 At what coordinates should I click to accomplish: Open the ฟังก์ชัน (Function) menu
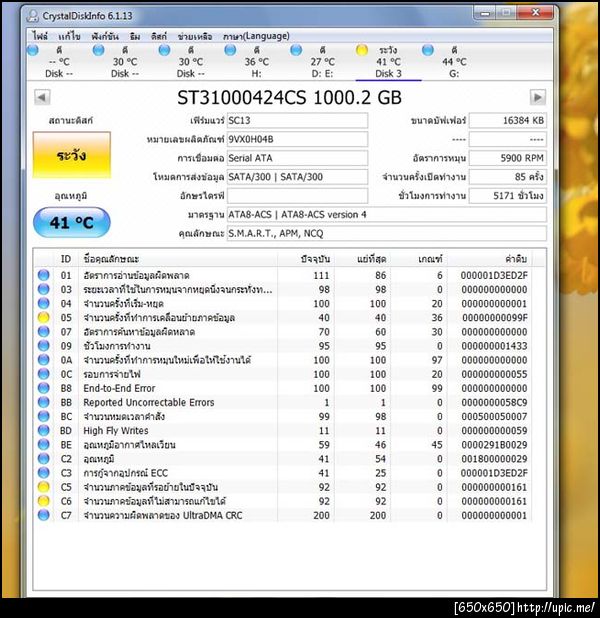tap(105, 36)
